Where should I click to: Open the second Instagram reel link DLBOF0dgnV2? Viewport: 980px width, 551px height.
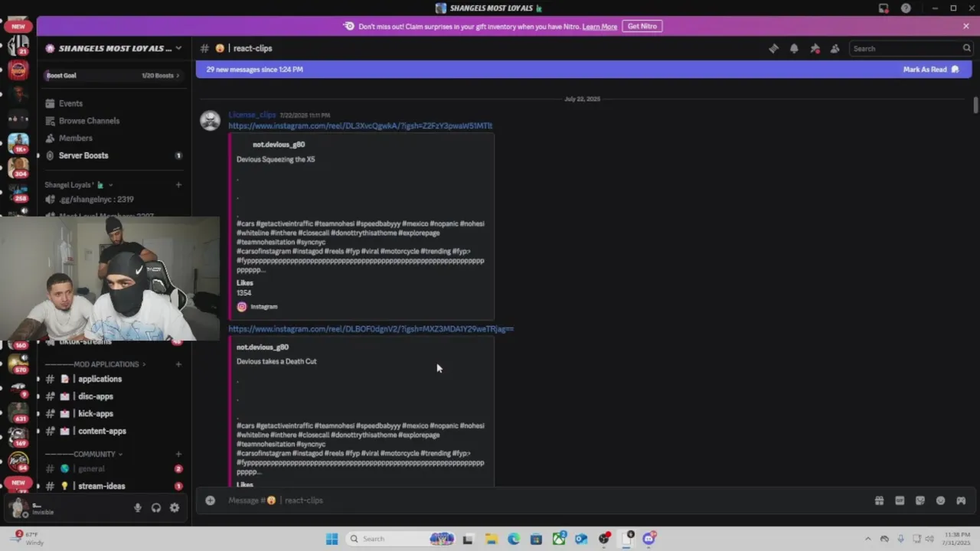(x=371, y=329)
